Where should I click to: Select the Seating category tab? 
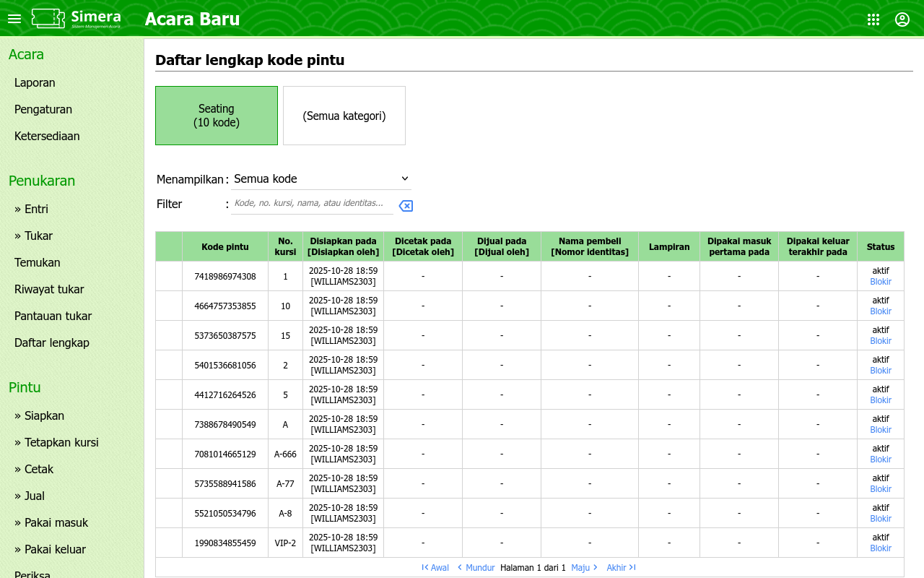pos(217,116)
